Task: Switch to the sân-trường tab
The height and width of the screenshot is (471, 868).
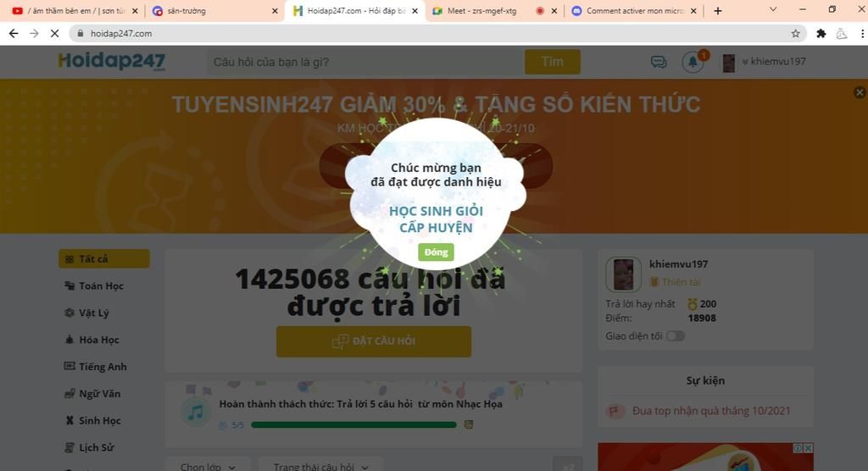Action: coord(213,10)
